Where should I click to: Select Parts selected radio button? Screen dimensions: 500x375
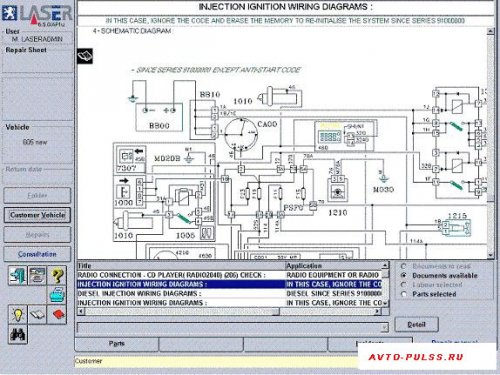click(404, 294)
